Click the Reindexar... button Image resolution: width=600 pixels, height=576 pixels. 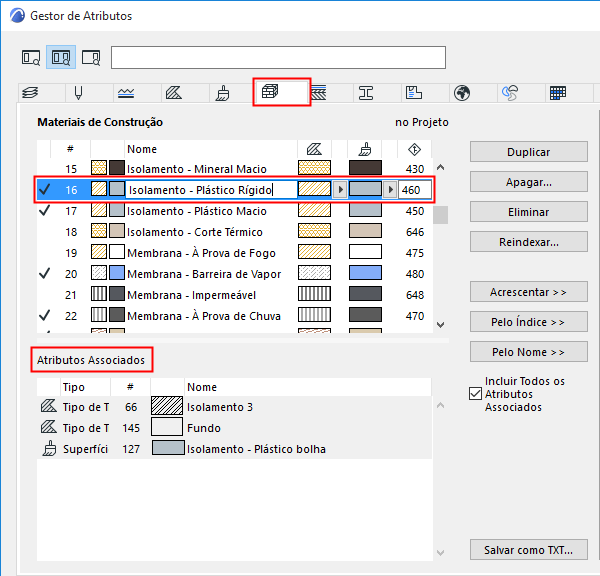click(x=528, y=242)
